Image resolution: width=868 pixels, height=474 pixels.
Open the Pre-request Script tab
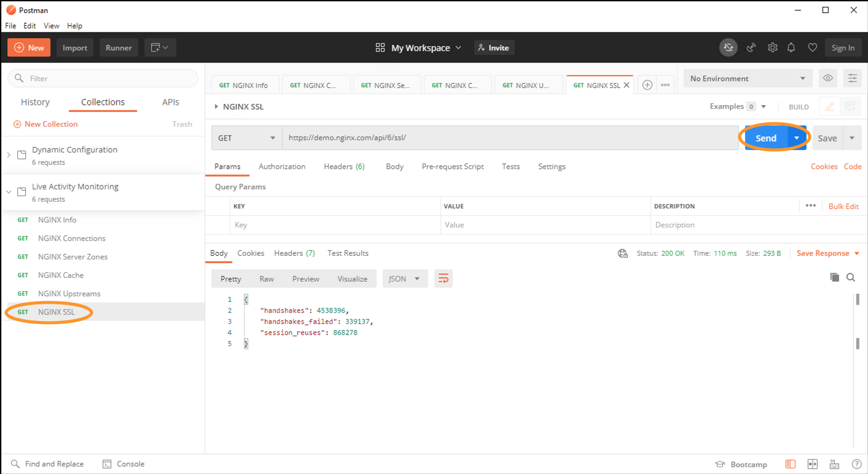tap(453, 167)
